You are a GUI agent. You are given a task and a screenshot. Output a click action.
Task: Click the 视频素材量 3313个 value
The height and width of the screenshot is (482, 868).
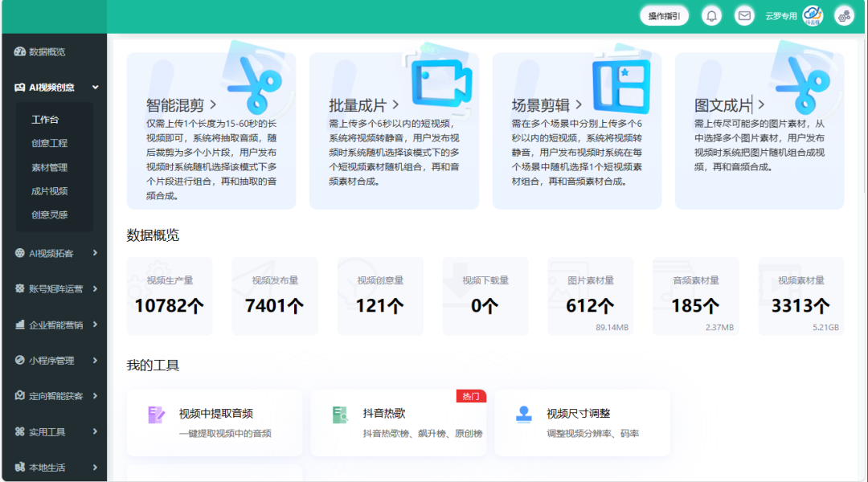(x=800, y=306)
